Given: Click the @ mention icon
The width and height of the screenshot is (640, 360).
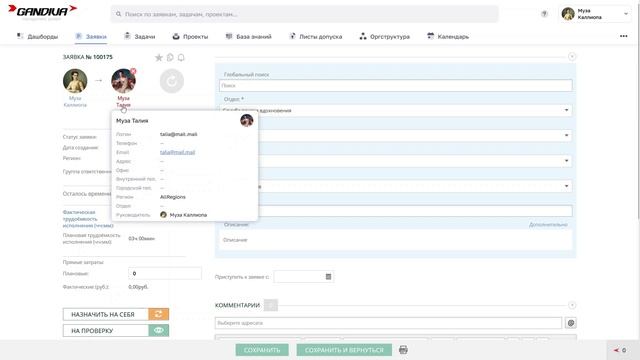Looking at the screenshot, I should [571, 323].
